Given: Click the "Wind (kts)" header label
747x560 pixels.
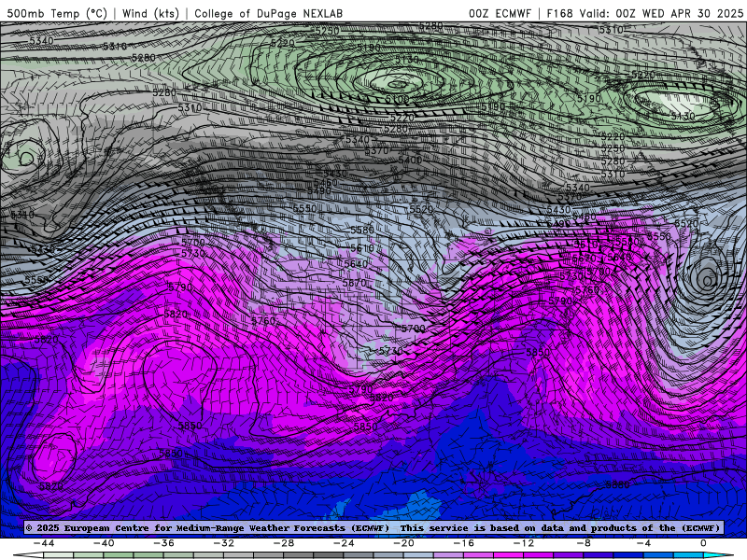Looking at the screenshot, I should (150, 13).
